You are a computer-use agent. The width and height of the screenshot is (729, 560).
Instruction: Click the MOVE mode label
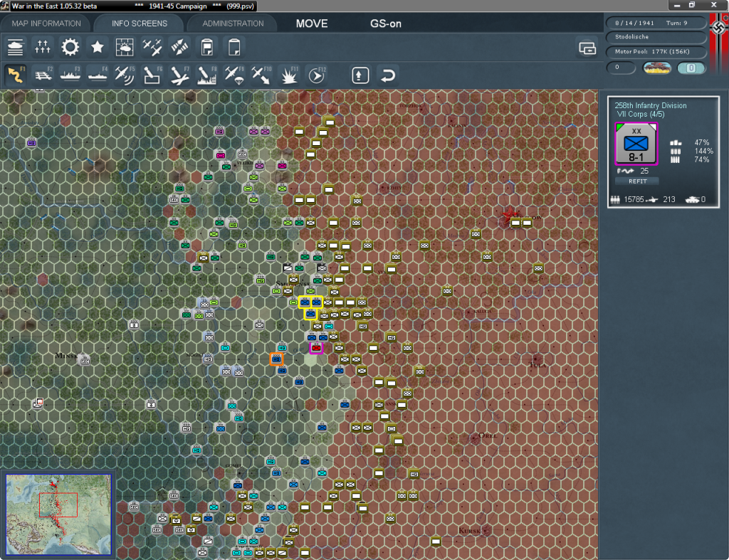[x=312, y=23]
